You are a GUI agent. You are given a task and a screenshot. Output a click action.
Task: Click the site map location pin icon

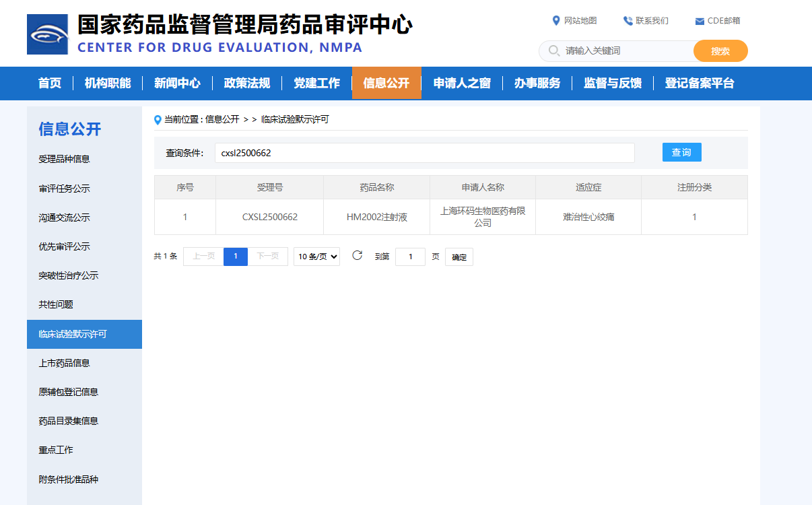click(x=556, y=21)
